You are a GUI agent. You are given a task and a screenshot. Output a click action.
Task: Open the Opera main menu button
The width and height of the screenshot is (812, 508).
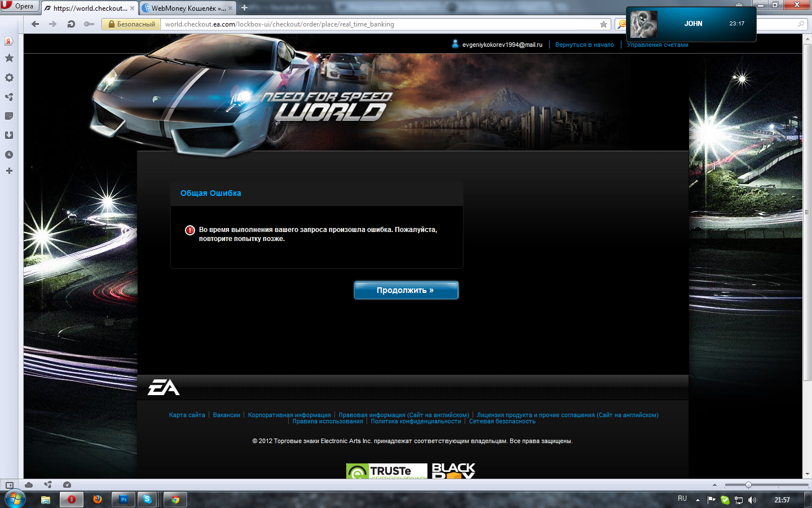coord(19,6)
